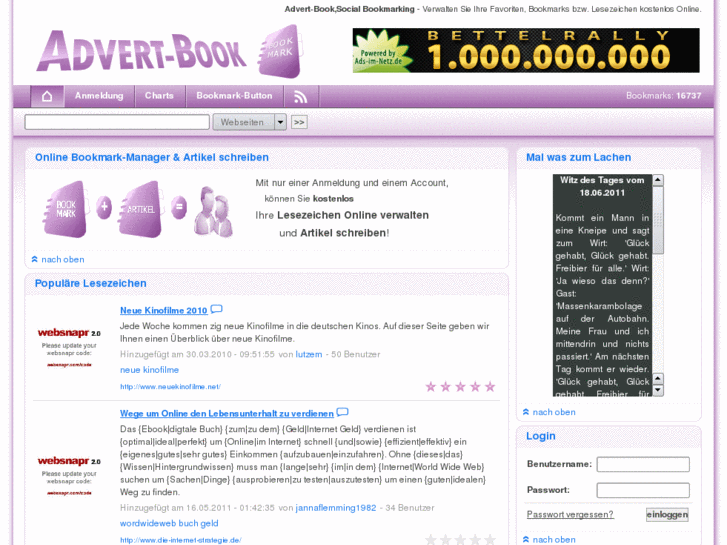Focus the search text field
The height and width of the screenshot is (545, 727).
coord(117,122)
